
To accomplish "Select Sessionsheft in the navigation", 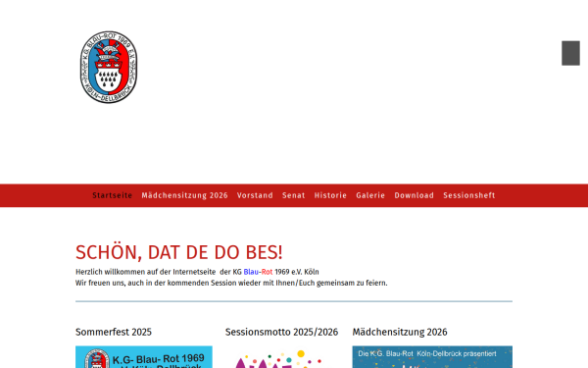I will click(x=469, y=195).
